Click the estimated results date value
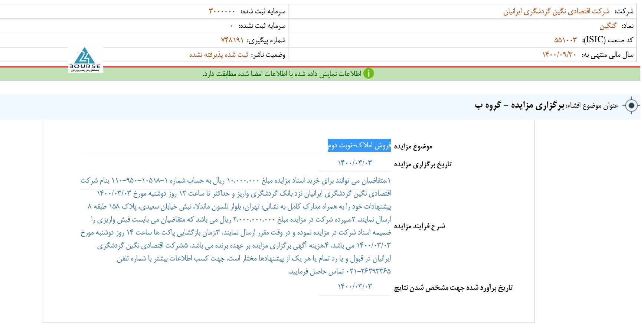The width and height of the screenshot is (644, 324). click(x=354, y=287)
